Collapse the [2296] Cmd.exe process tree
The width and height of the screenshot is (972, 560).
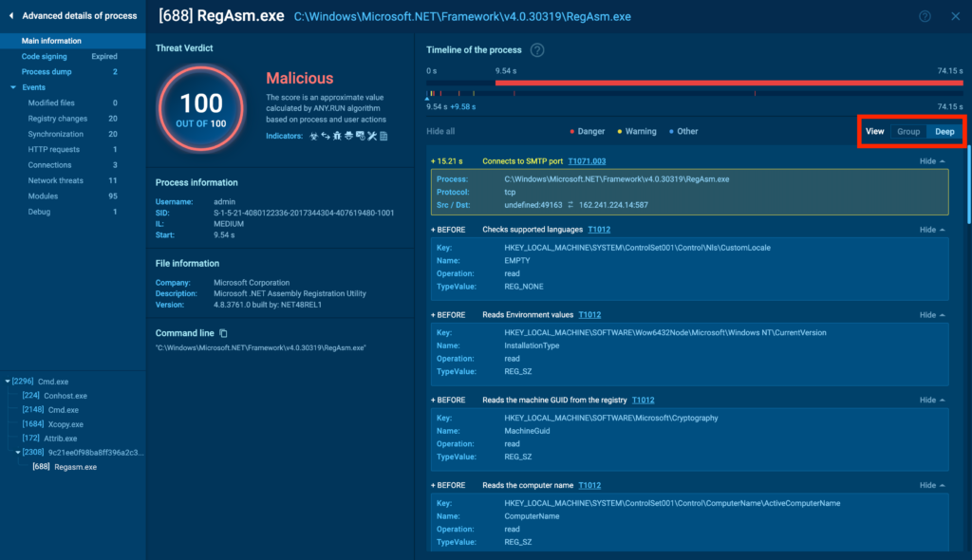click(x=8, y=382)
